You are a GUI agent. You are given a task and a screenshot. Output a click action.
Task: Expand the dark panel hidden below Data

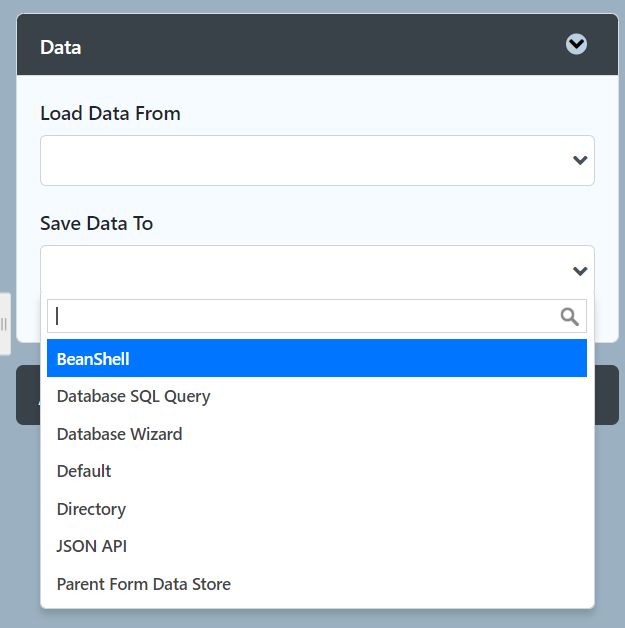(x=607, y=395)
